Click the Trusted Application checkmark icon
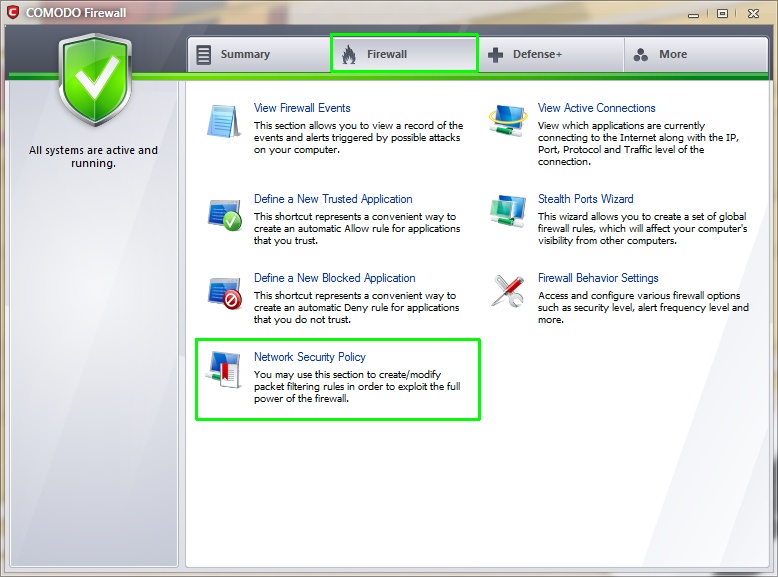The height and width of the screenshot is (577, 778). click(224, 215)
